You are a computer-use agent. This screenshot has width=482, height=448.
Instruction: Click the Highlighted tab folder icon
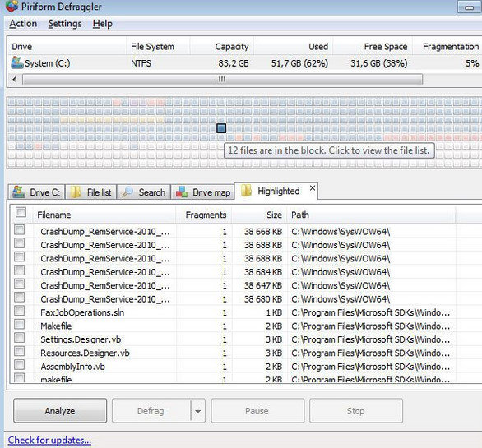246,191
